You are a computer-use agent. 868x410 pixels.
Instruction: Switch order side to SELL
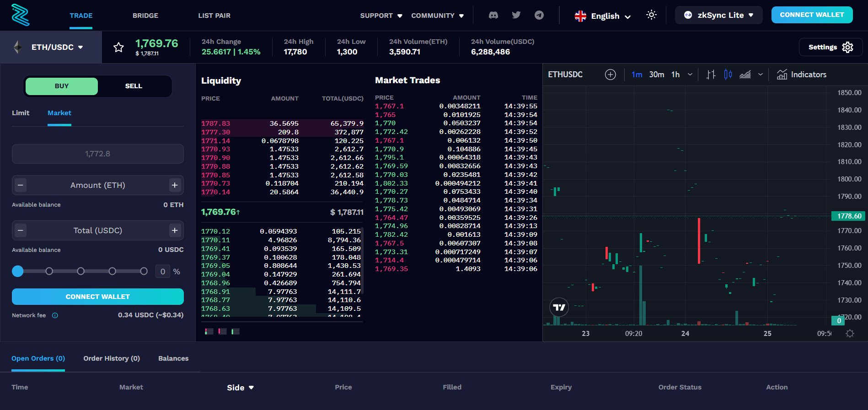tap(134, 86)
